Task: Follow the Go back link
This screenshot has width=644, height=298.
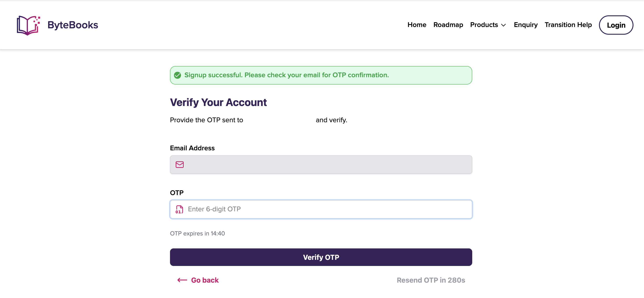Action: pos(205,280)
